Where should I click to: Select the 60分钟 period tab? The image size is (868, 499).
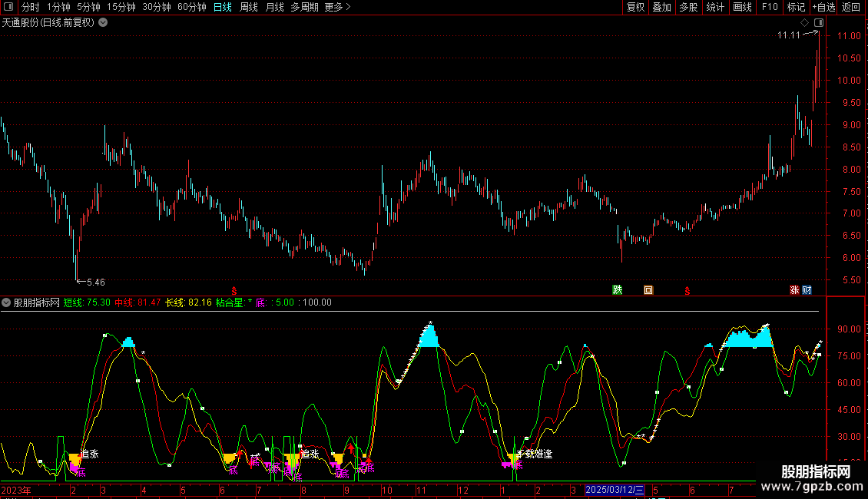pyautogui.click(x=191, y=7)
